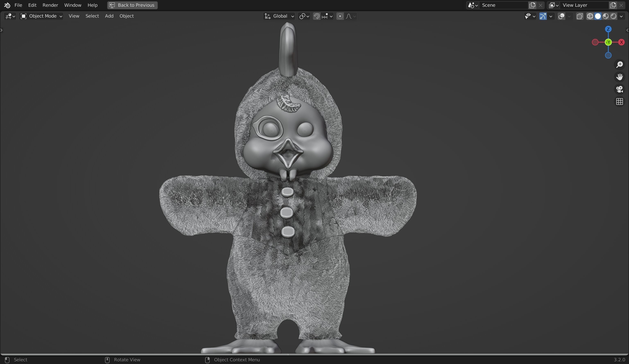
Task: Click the Blender logo menu icon
Action: coord(7,5)
